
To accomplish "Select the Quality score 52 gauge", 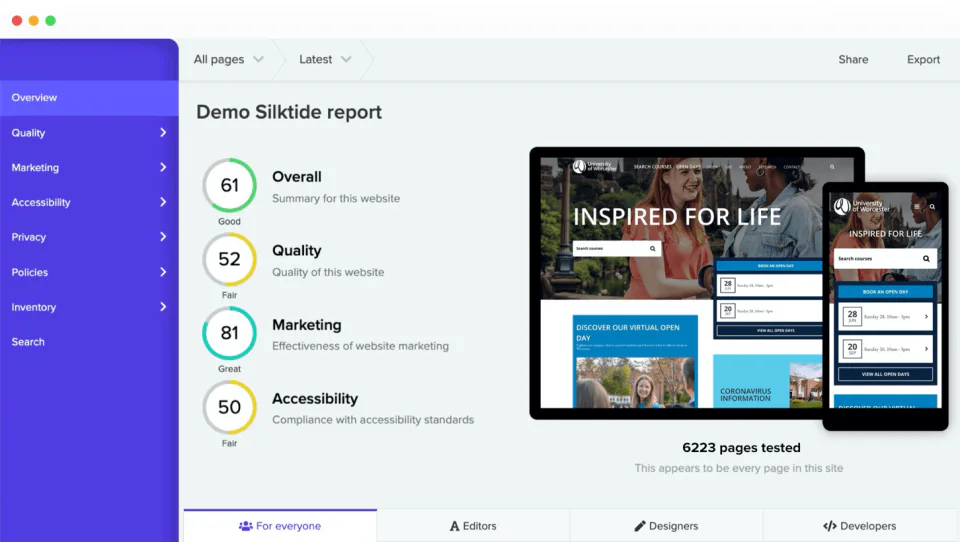I will pos(230,259).
